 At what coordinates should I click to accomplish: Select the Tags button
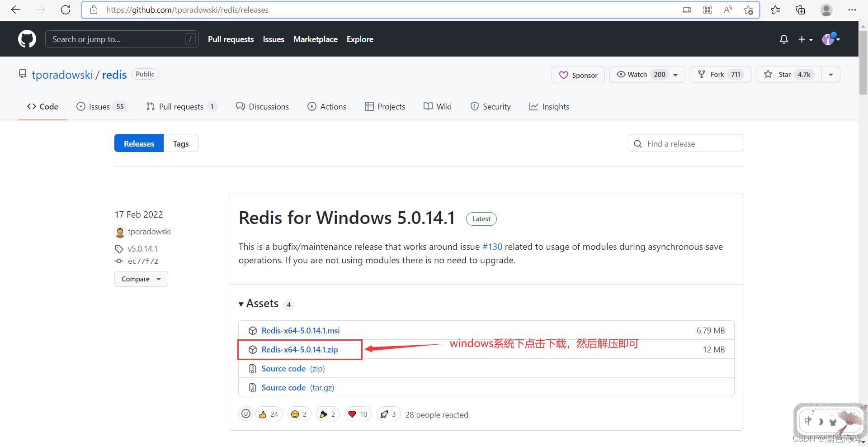(x=181, y=143)
